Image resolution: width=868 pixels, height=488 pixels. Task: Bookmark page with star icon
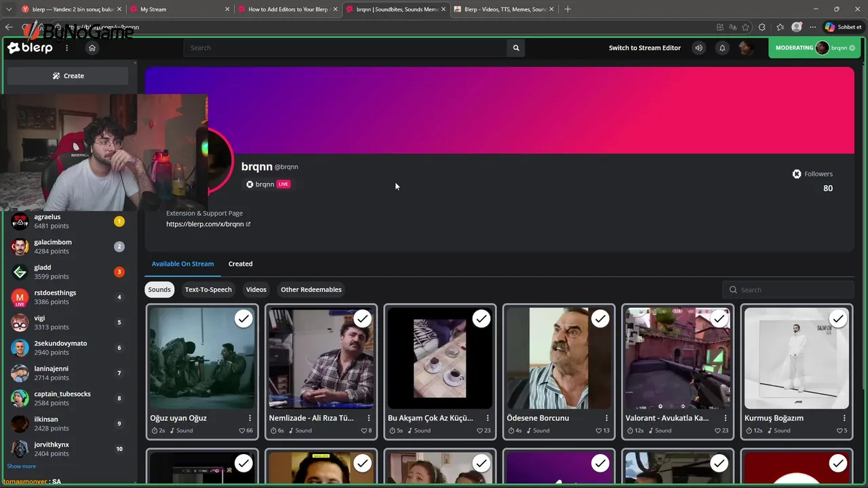click(x=746, y=27)
